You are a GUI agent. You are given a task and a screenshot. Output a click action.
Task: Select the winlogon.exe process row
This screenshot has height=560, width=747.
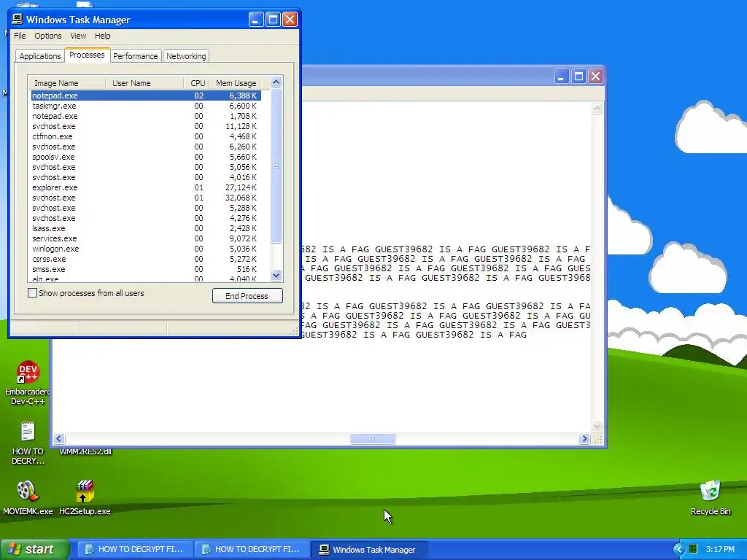pyautogui.click(x=146, y=249)
